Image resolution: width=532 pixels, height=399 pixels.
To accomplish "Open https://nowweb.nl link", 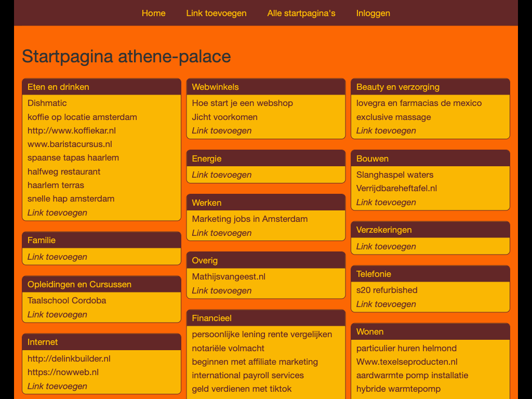I will tap(63, 372).
